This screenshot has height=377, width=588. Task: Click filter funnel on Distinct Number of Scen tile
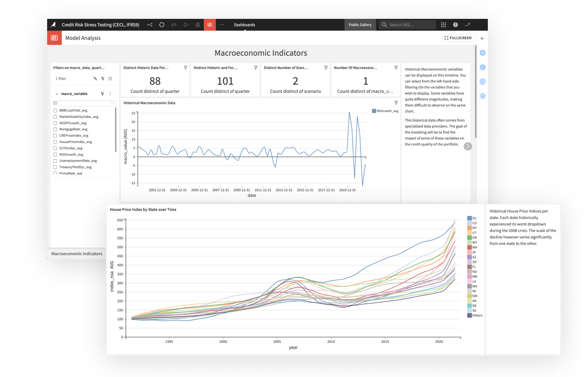tap(326, 68)
